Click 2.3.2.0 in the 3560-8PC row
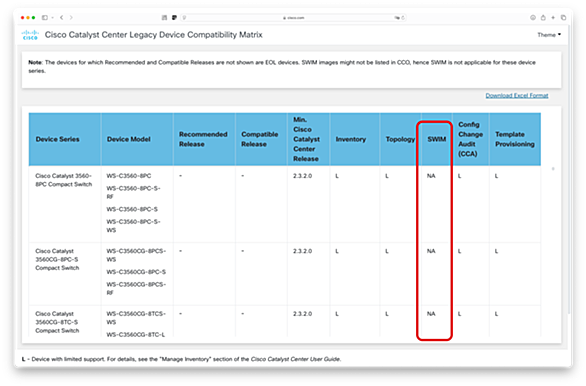 pos(302,176)
